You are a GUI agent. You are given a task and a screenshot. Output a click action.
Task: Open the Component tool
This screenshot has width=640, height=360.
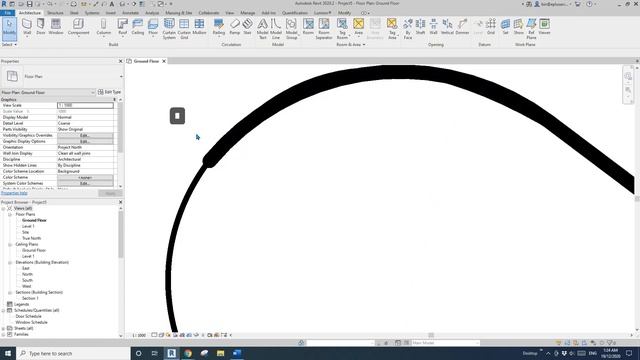(78, 27)
